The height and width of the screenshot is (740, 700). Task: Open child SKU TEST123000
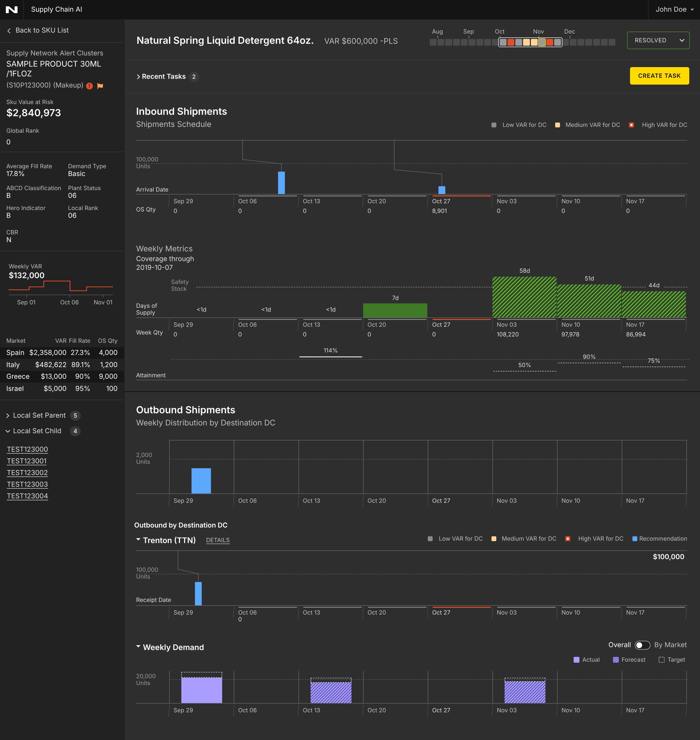[x=27, y=449]
